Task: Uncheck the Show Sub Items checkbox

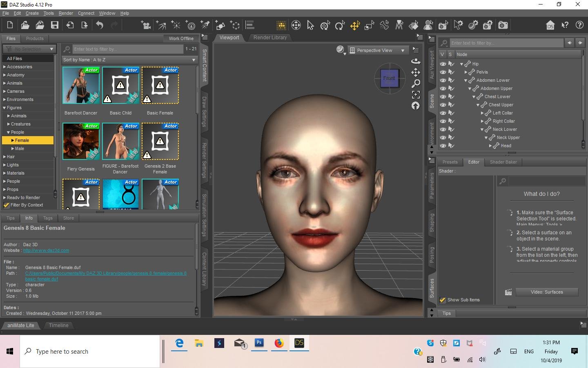Action: click(x=442, y=300)
